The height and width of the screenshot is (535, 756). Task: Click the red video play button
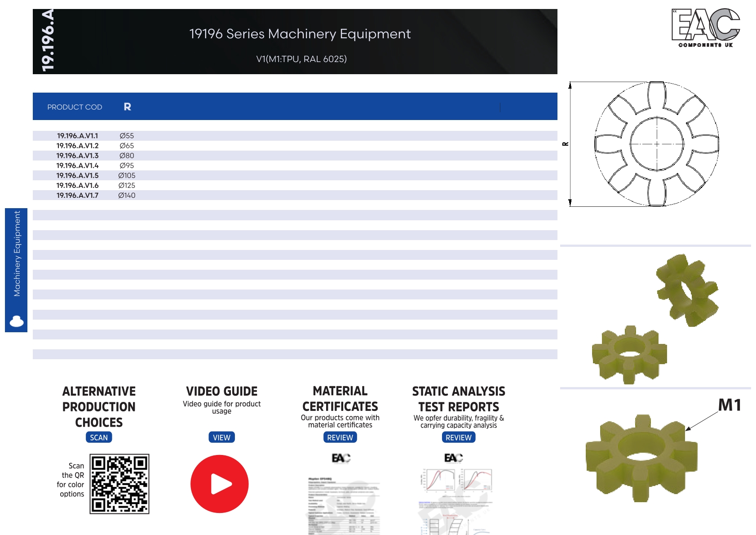tap(220, 484)
